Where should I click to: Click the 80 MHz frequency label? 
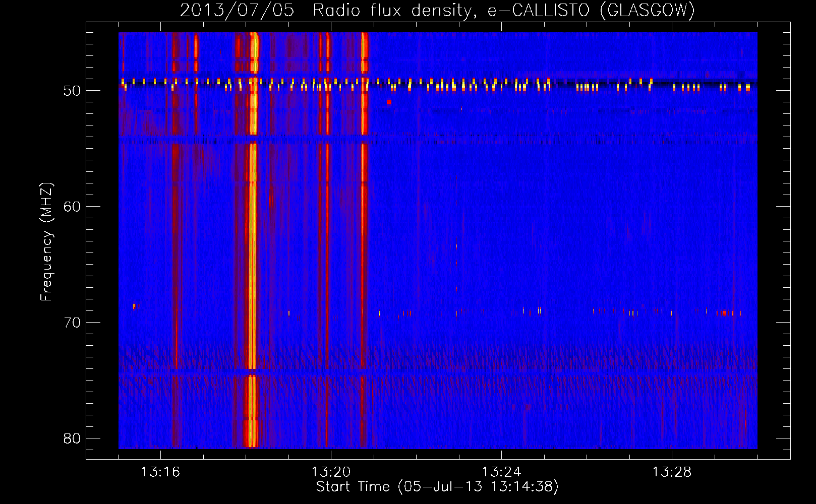(72, 438)
